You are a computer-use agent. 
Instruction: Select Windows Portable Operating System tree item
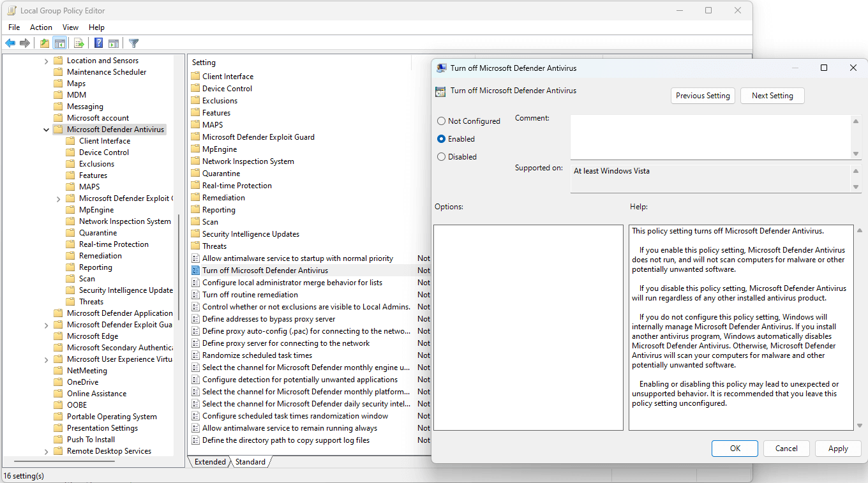[112, 417]
